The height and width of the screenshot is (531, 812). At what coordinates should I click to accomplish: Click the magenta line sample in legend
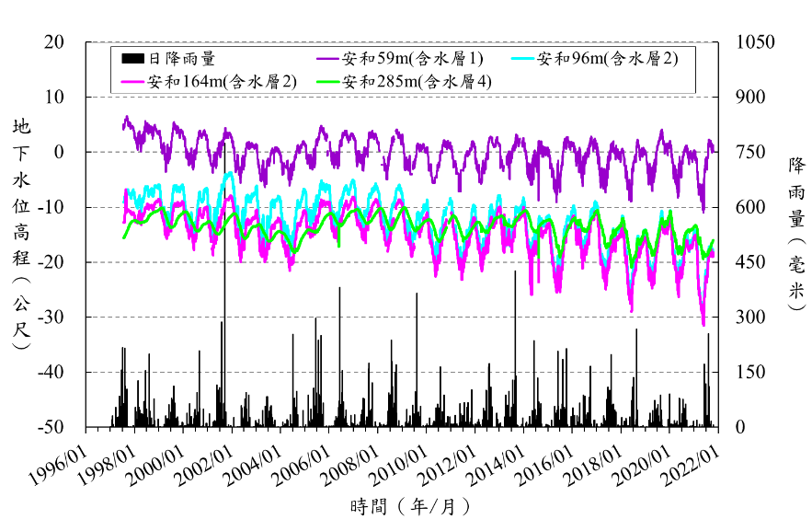pos(133,82)
